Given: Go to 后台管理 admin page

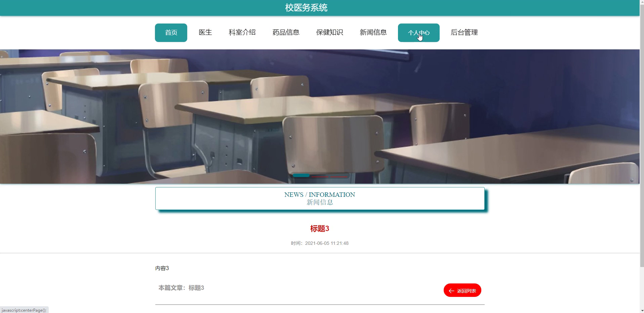Looking at the screenshot, I should (464, 33).
